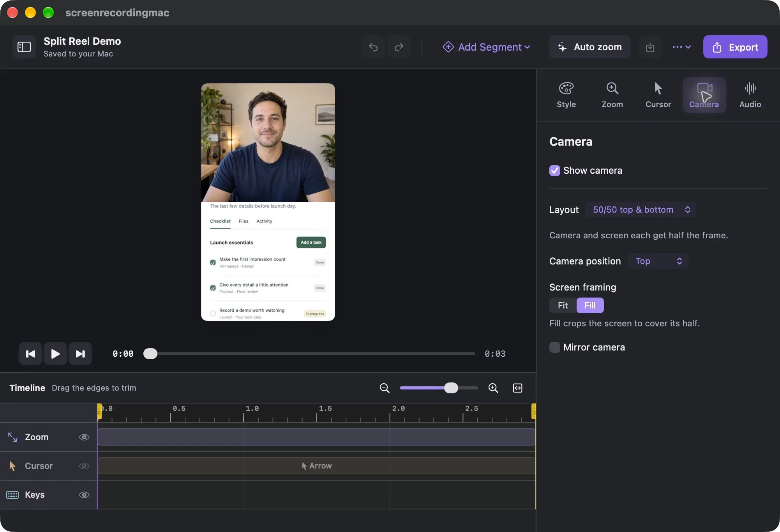
Task: Skip to the end of the recording
Action: (x=80, y=354)
